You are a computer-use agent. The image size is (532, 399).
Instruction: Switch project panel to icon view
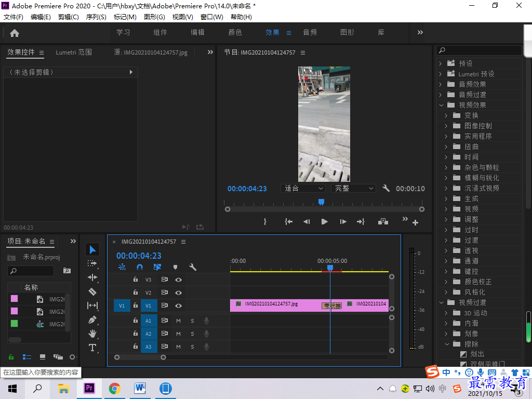click(x=43, y=357)
